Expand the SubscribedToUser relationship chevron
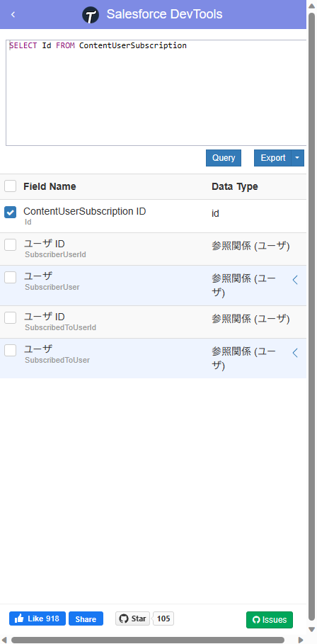The width and height of the screenshot is (317, 644). (x=295, y=353)
